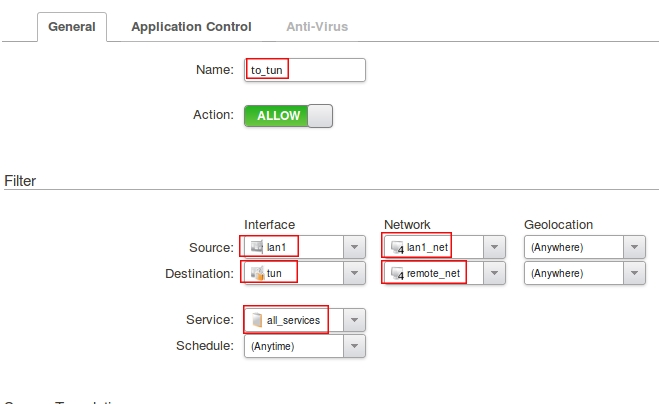
Task: Click the all_services service icon
Action: [x=257, y=320]
